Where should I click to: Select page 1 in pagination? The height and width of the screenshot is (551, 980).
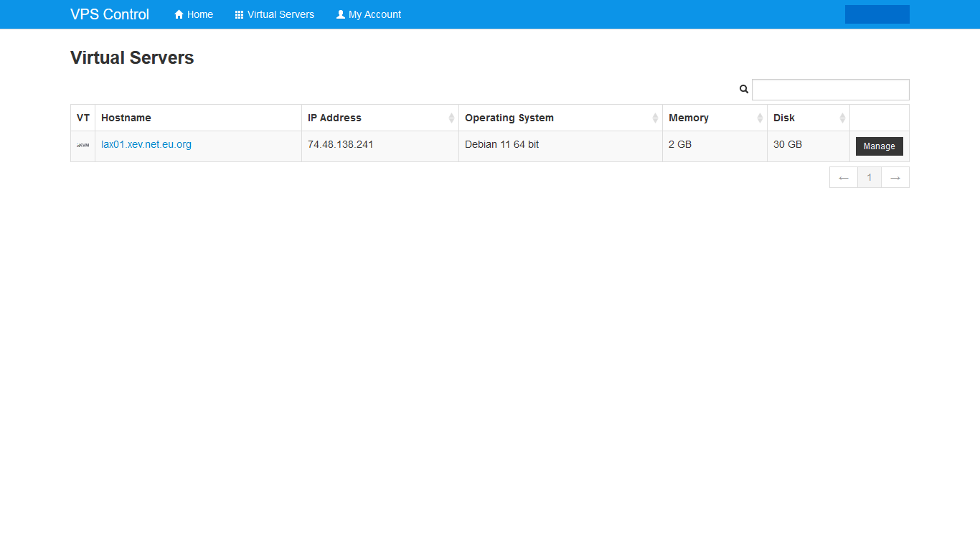pos(870,177)
